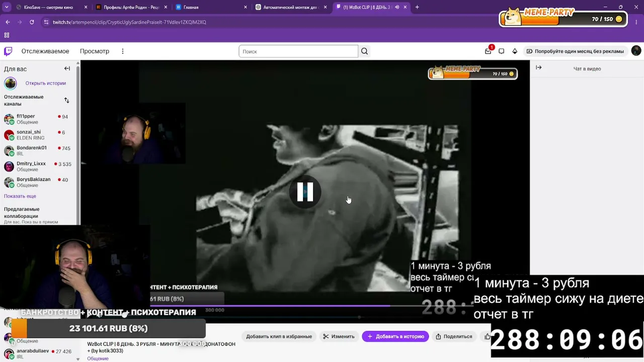Close the KinoSave tab
The width and height of the screenshot is (644, 362).
tap(86, 7)
